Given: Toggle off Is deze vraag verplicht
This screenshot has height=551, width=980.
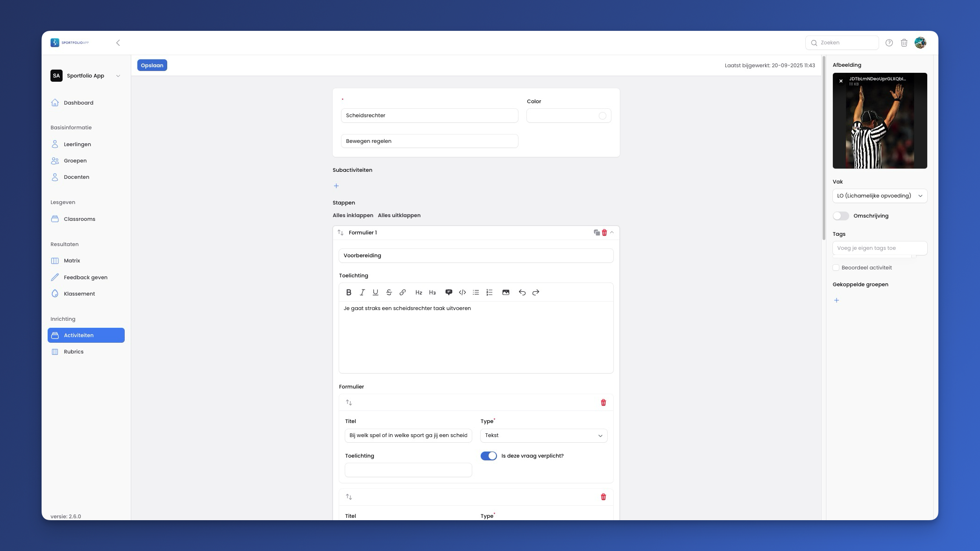Looking at the screenshot, I should [489, 456].
